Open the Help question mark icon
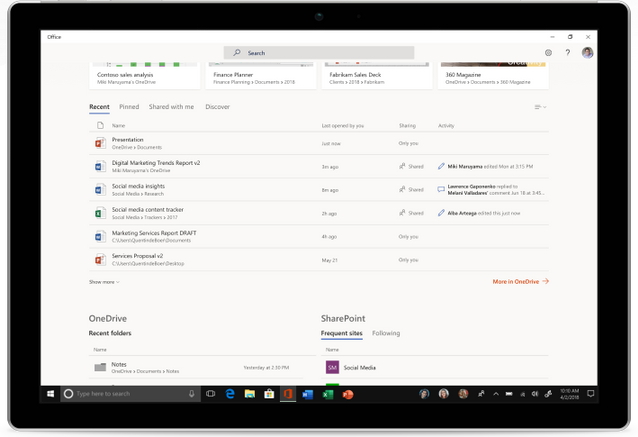This screenshot has height=437, width=638. [568, 52]
